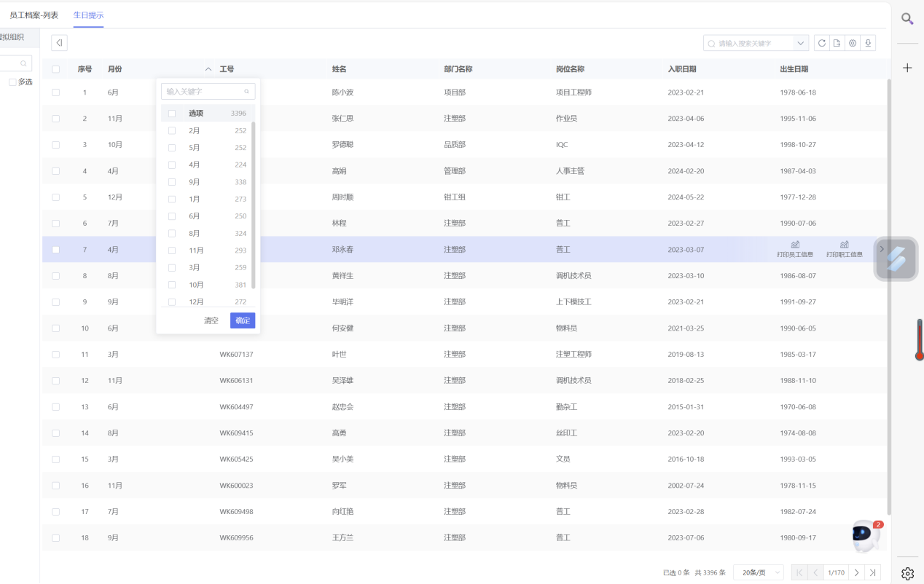Viewport: 924px width, 584px height.
Task: Click the export file icon
Action: [837, 43]
